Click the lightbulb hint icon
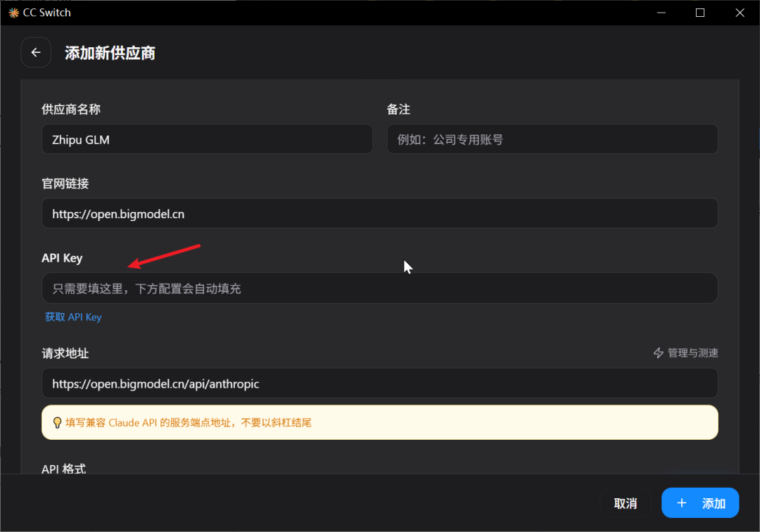 [57, 422]
